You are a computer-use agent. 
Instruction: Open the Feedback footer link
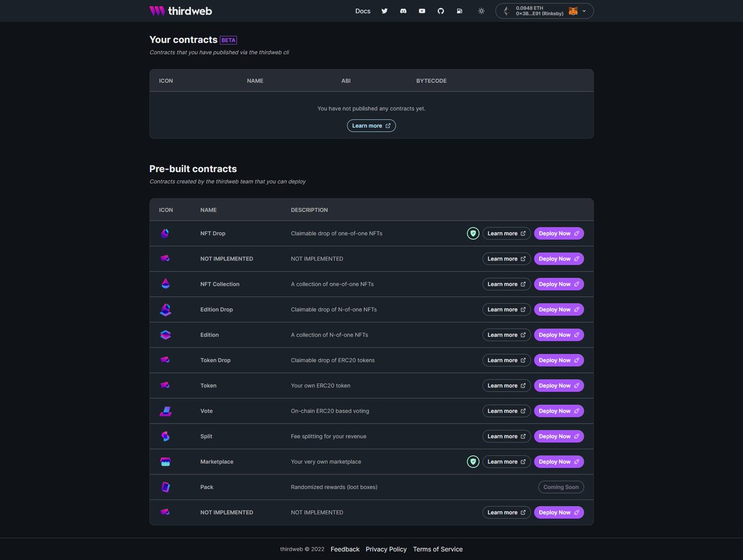[345, 549]
